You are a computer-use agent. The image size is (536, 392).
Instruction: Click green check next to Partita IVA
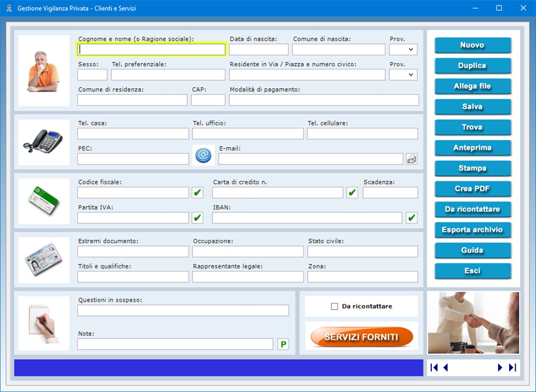(197, 218)
